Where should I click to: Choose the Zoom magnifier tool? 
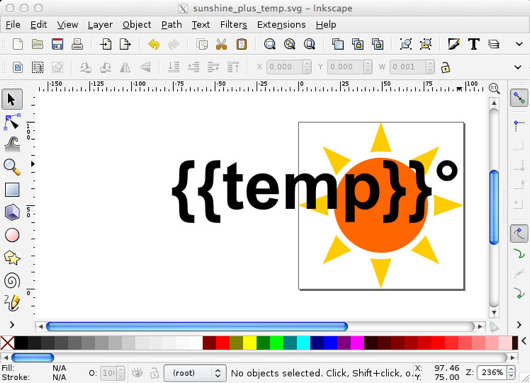12,167
